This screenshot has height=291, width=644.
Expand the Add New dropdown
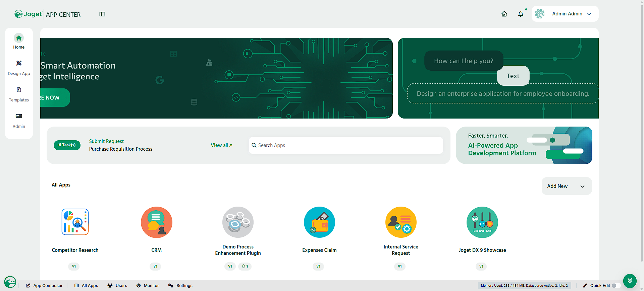[567, 186]
